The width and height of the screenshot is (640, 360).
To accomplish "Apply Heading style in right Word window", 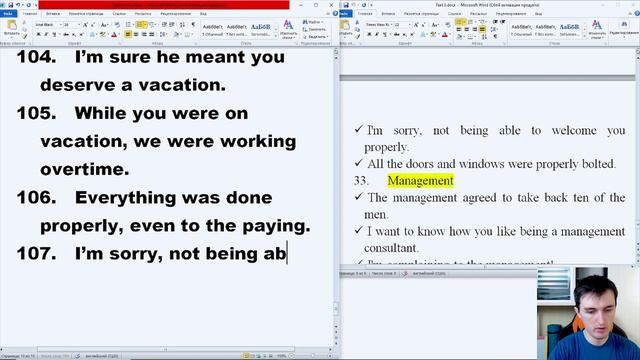I will 569,29.
